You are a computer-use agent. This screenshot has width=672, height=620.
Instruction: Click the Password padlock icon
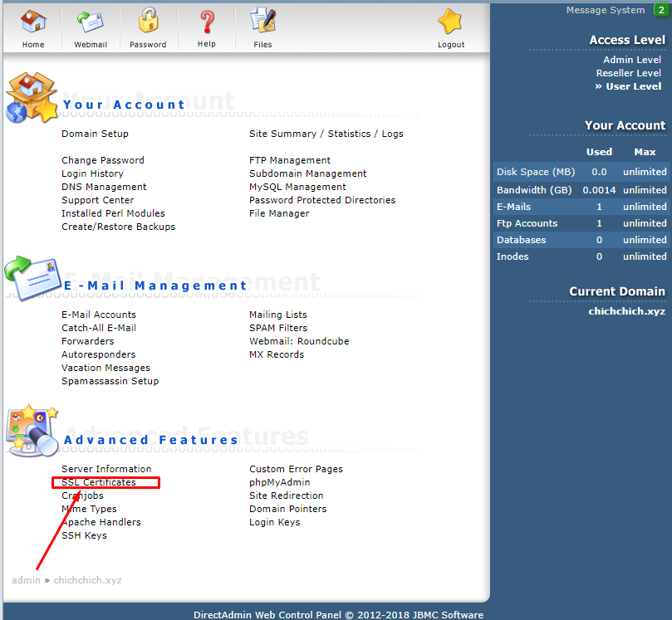(x=148, y=22)
